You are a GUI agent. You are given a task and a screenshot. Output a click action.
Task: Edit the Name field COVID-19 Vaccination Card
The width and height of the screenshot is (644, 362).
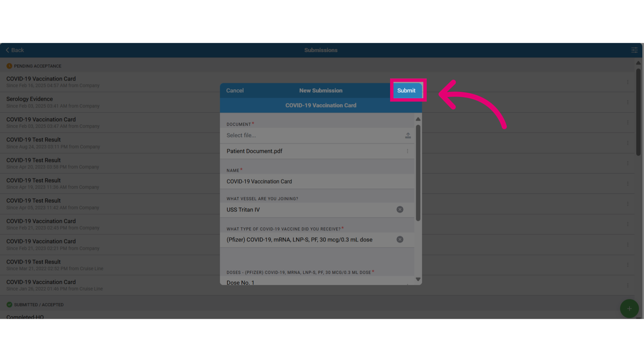pyautogui.click(x=317, y=181)
